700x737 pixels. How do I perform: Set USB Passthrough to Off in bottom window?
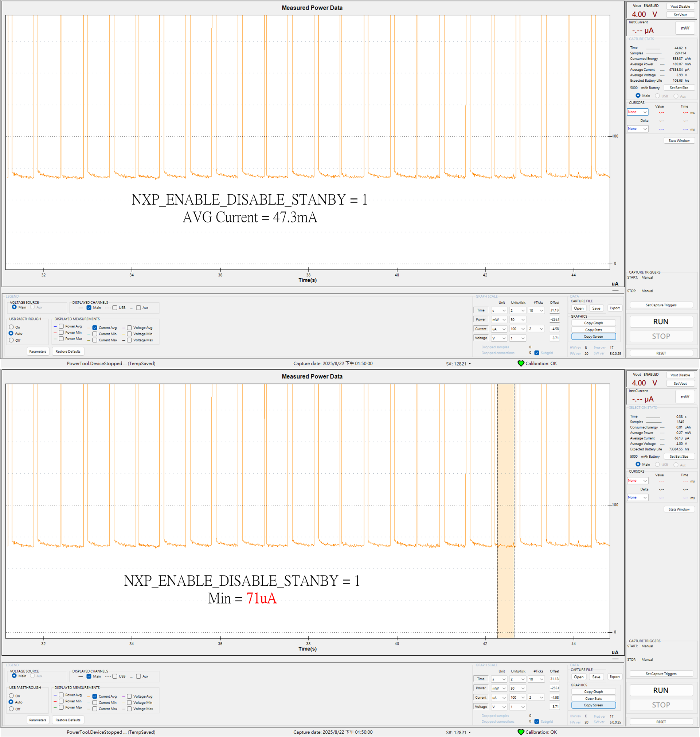point(12,709)
